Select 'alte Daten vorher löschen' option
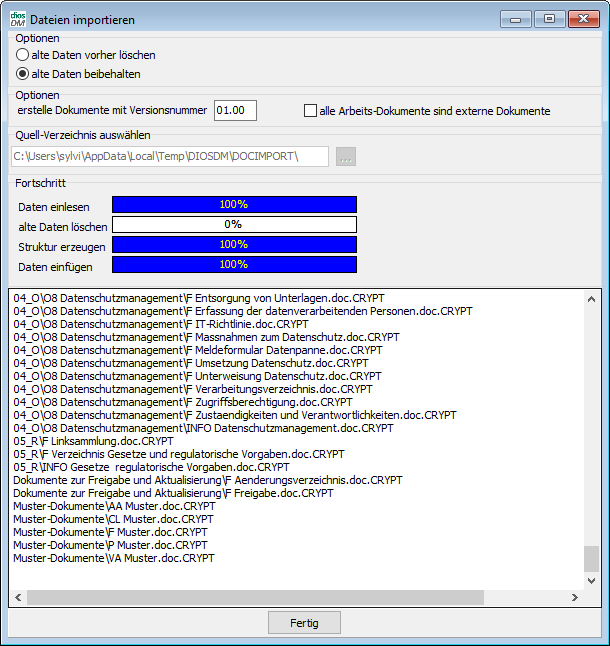Image resolution: width=610 pixels, height=646 pixels. 23,55
